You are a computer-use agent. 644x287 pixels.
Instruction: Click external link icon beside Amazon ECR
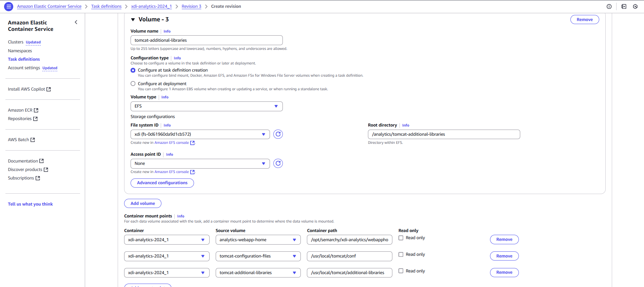click(36, 110)
